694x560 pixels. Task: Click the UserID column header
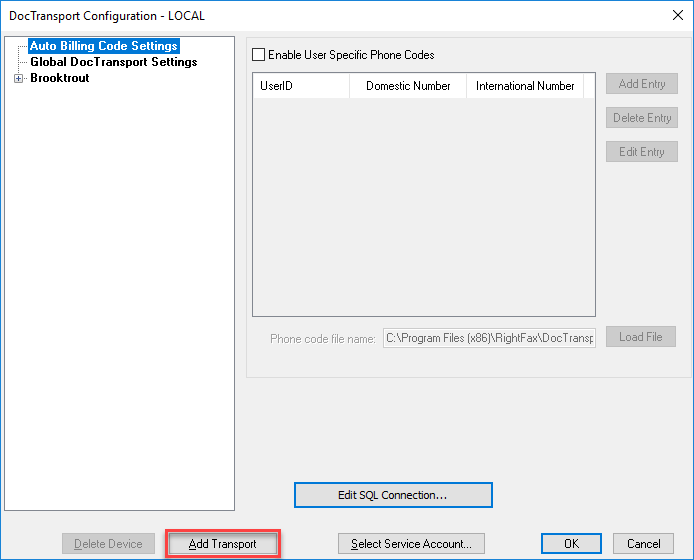(300, 86)
